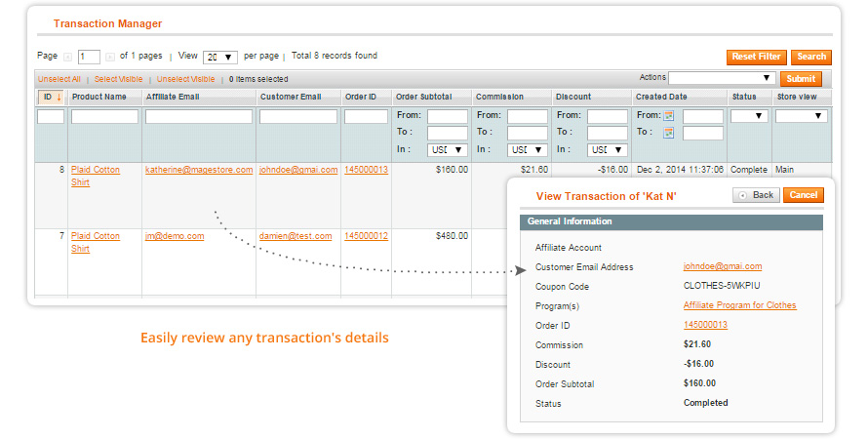Open damien@test.com customer link

coord(296,236)
